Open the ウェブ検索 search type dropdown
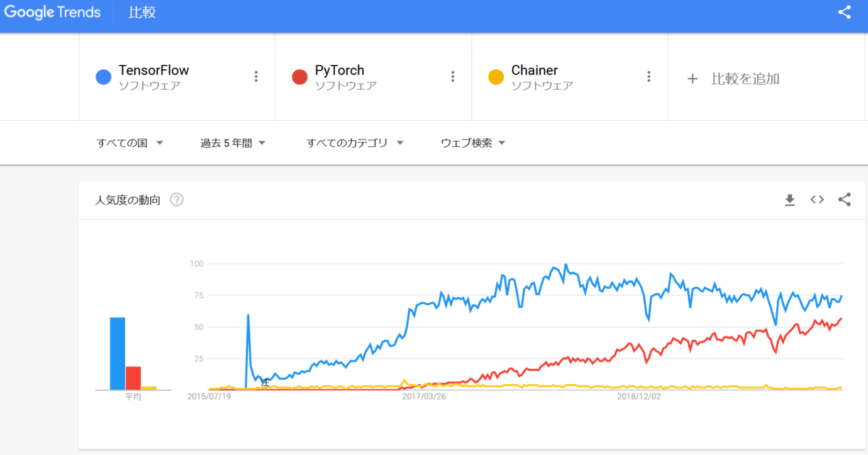Screen dimensions: 868x455 tap(473, 143)
